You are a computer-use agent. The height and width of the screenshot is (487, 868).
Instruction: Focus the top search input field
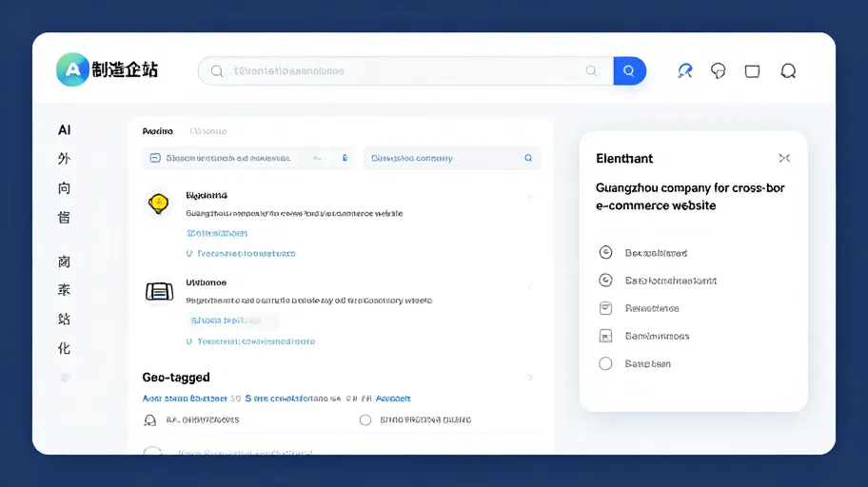tap(405, 70)
